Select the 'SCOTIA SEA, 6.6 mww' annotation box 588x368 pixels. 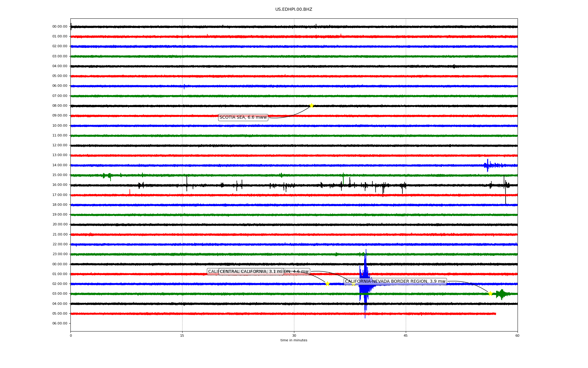click(243, 117)
